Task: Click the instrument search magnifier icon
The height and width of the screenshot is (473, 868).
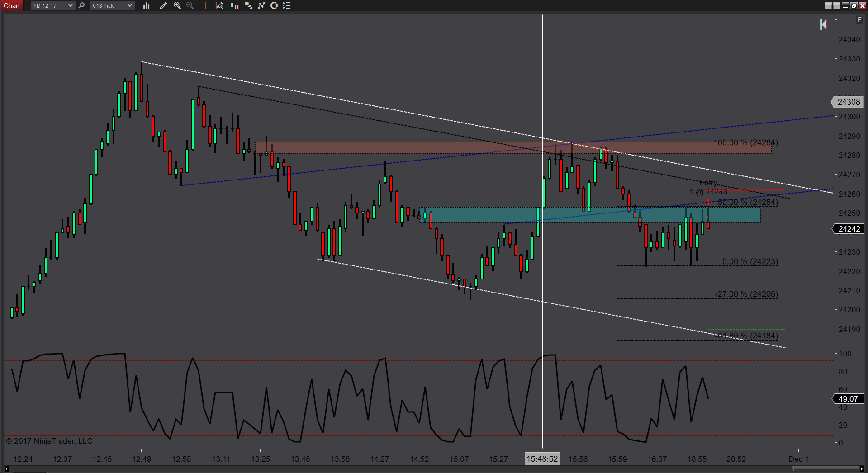Action: click(81, 6)
